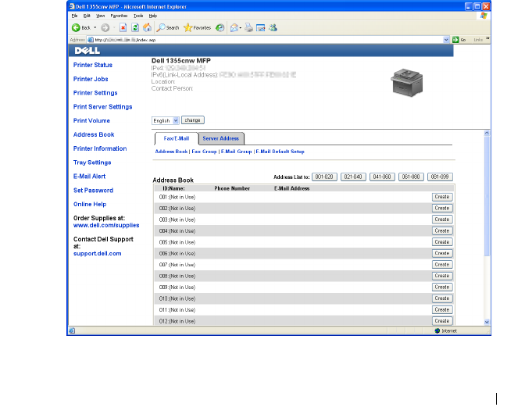
Task: Open E-Mail Alert link
Action: click(89, 176)
